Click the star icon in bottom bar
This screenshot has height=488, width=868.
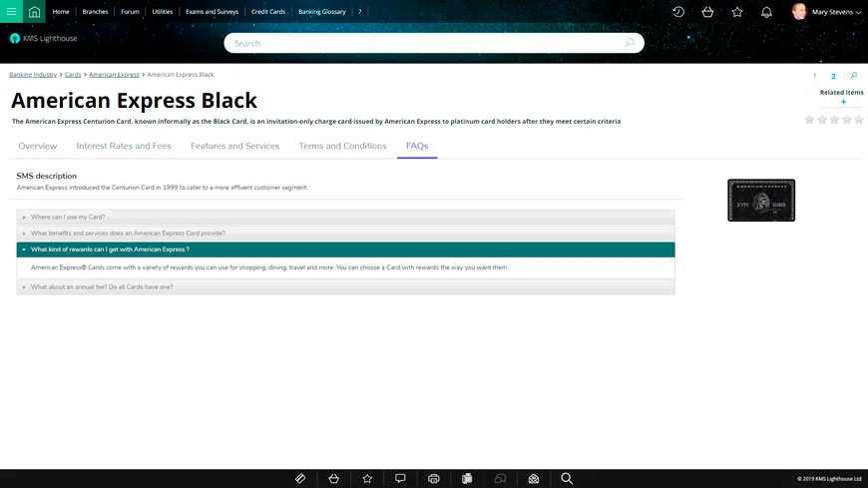367,479
